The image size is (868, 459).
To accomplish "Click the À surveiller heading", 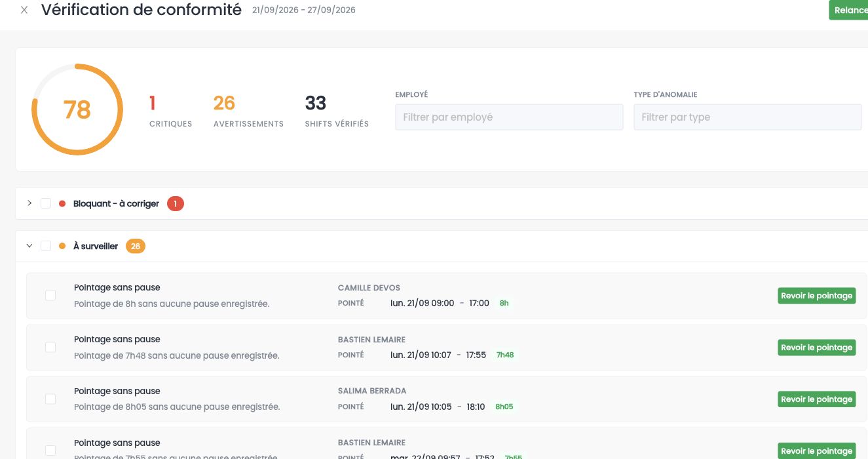I will click(x=96, y=247).
